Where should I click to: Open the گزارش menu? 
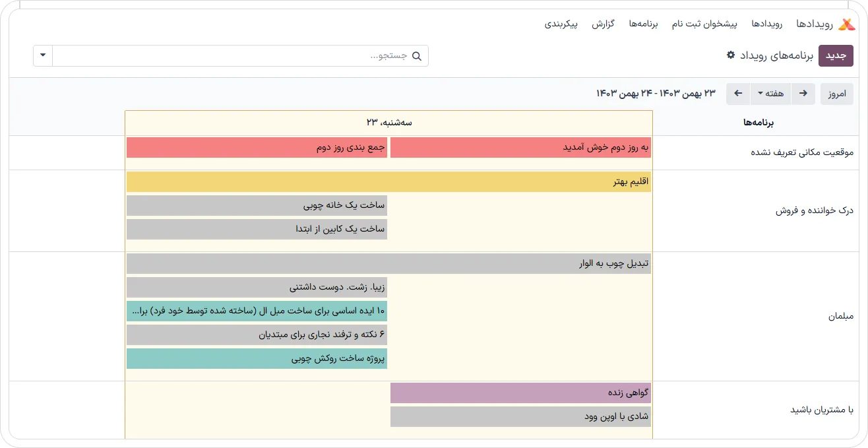(603, 24)
